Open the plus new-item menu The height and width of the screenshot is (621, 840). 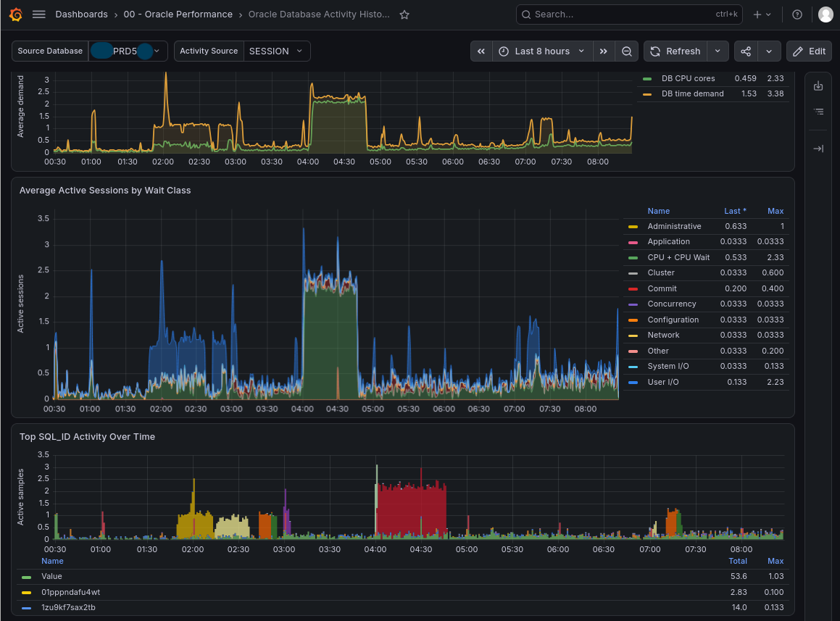point(762,14)
